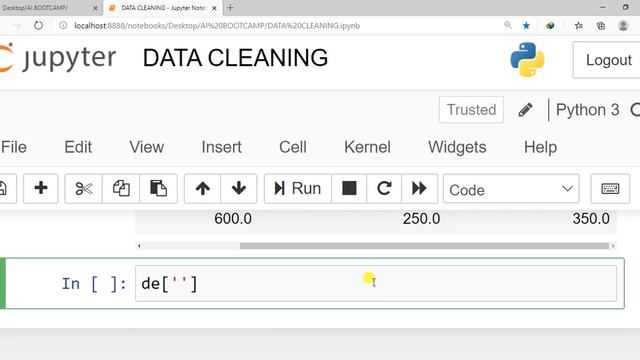The image size is (640, 360).
Task: Click the output scrollbar left arrow
Action: [139, 246]
